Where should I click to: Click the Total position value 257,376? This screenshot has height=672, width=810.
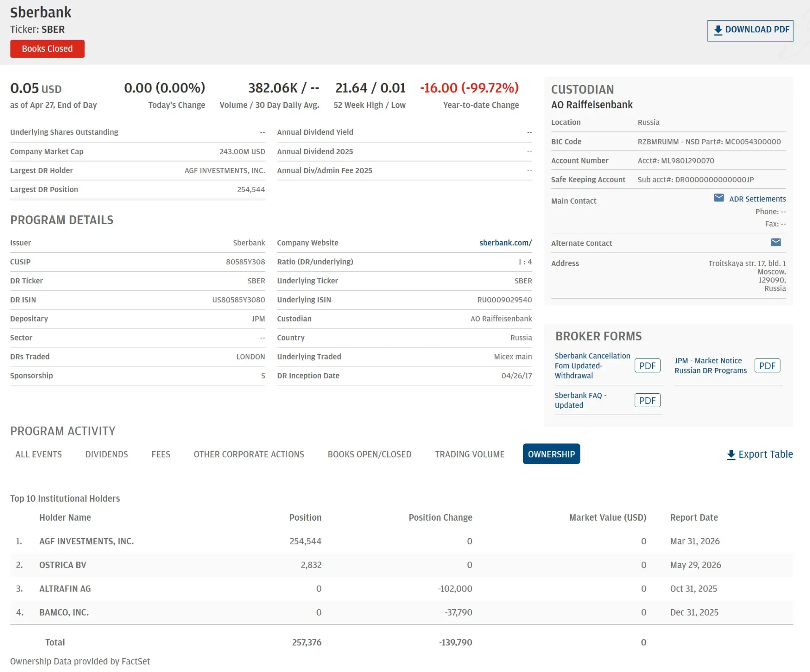pyautogui.click(x=307, y=642)
